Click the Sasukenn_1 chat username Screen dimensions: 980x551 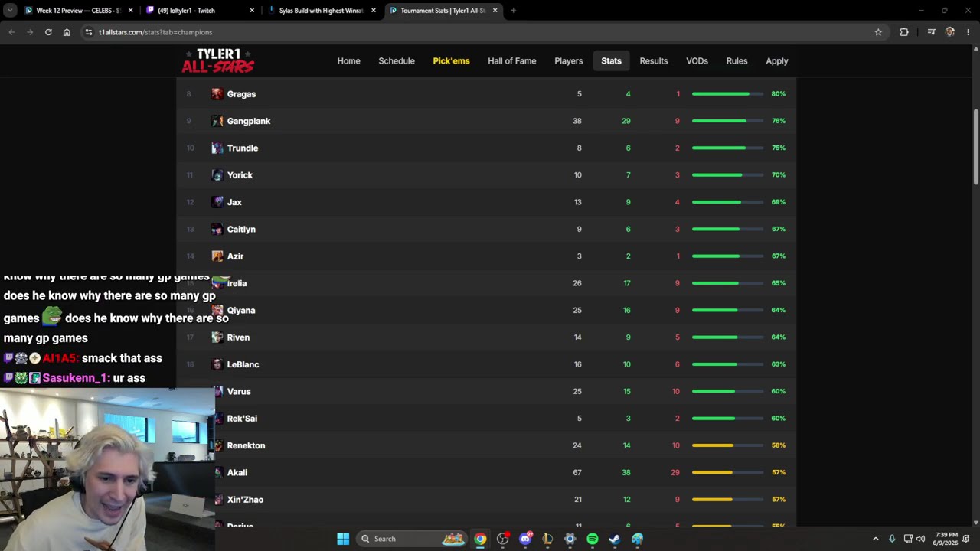point(76,378)
